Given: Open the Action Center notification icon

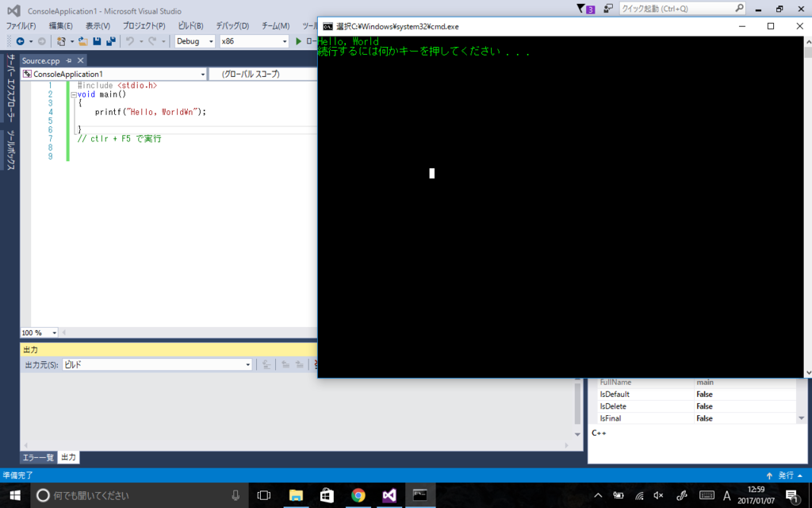Looking at the screenshot, I should coord(793,496).
